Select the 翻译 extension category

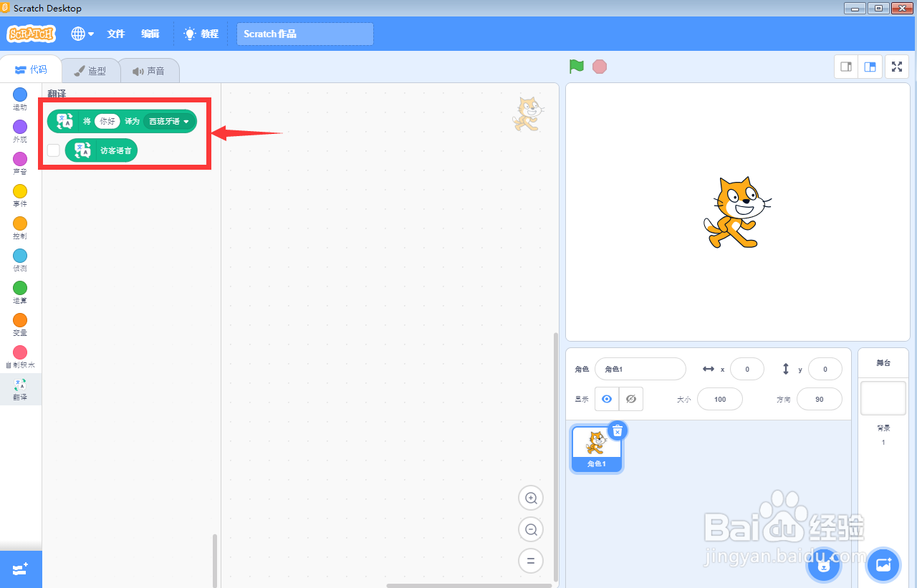[20, 389]
